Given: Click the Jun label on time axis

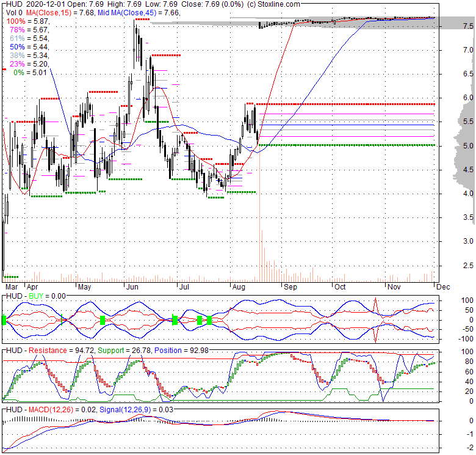Looking at the screenshot, I should coord(132,287).
